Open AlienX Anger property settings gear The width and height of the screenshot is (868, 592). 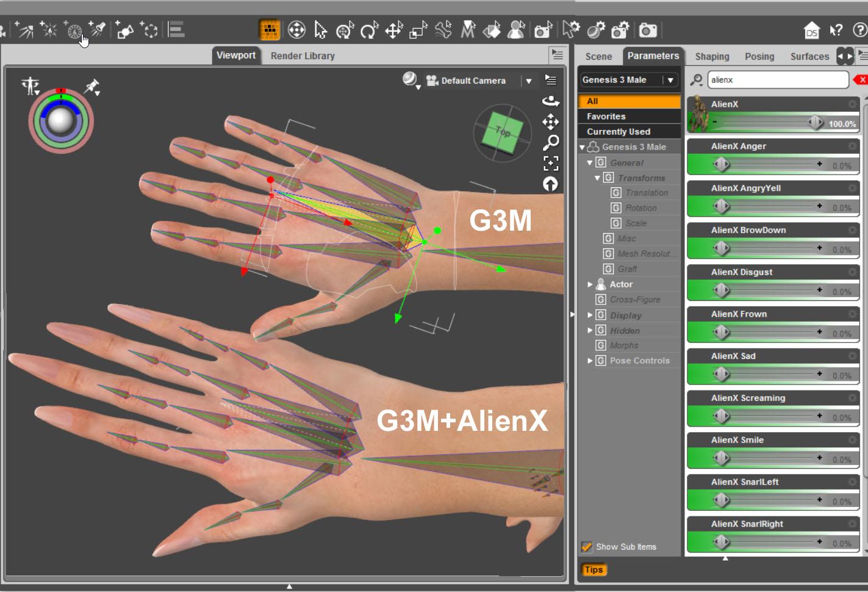pyautogui.click(x=852, y=146)
